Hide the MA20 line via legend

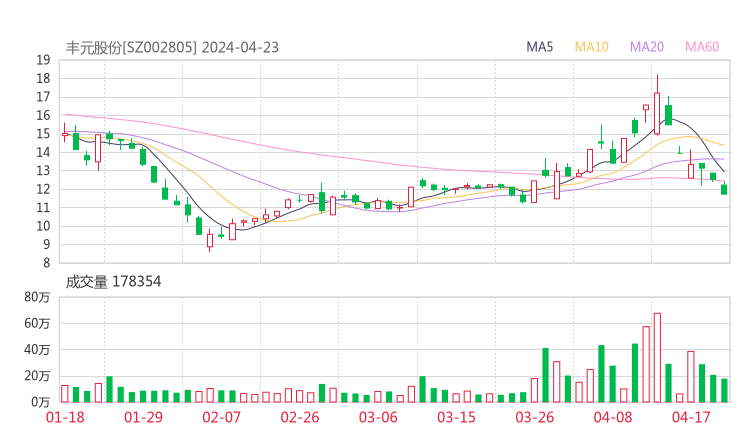point(647,47)
